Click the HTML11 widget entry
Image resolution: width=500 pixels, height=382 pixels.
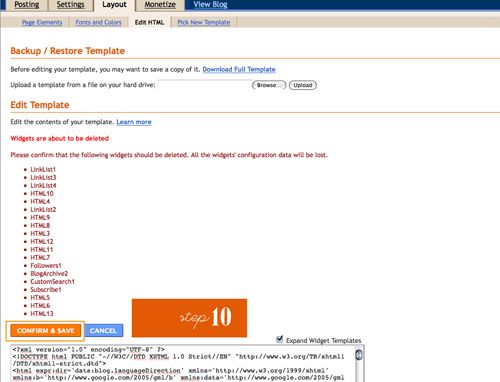coord(42,249)
